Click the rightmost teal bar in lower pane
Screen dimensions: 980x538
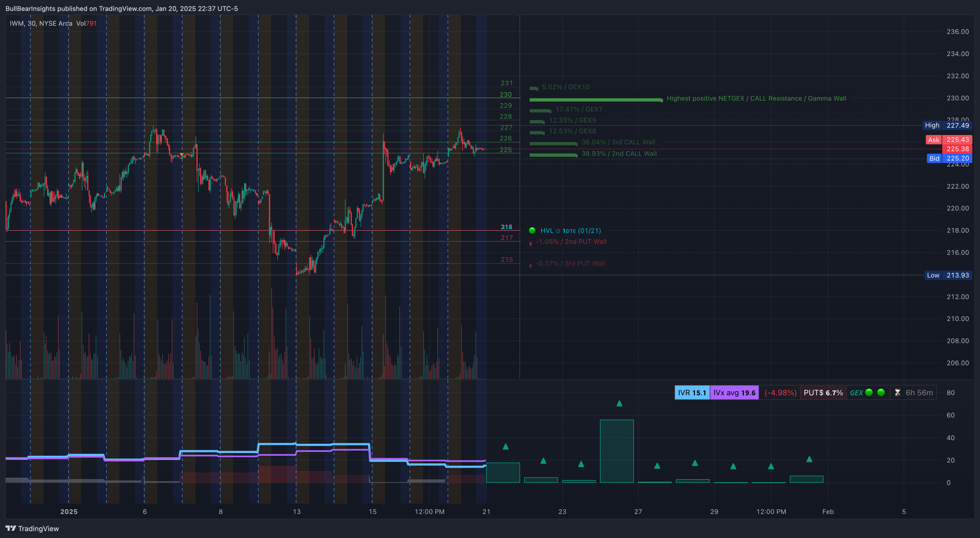point(807,479)
